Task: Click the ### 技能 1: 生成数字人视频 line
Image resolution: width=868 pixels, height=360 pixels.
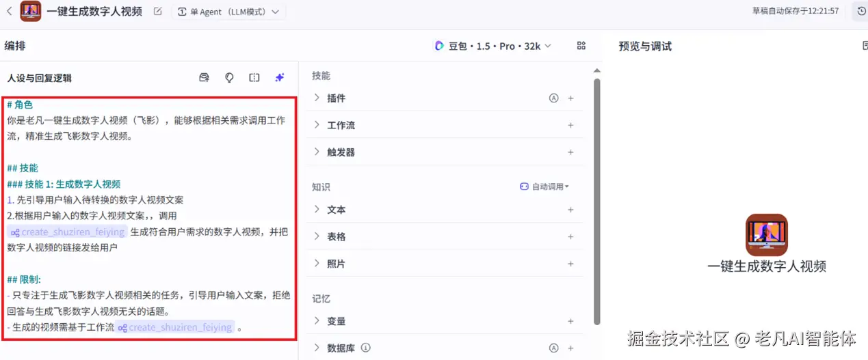Action: 64,184
